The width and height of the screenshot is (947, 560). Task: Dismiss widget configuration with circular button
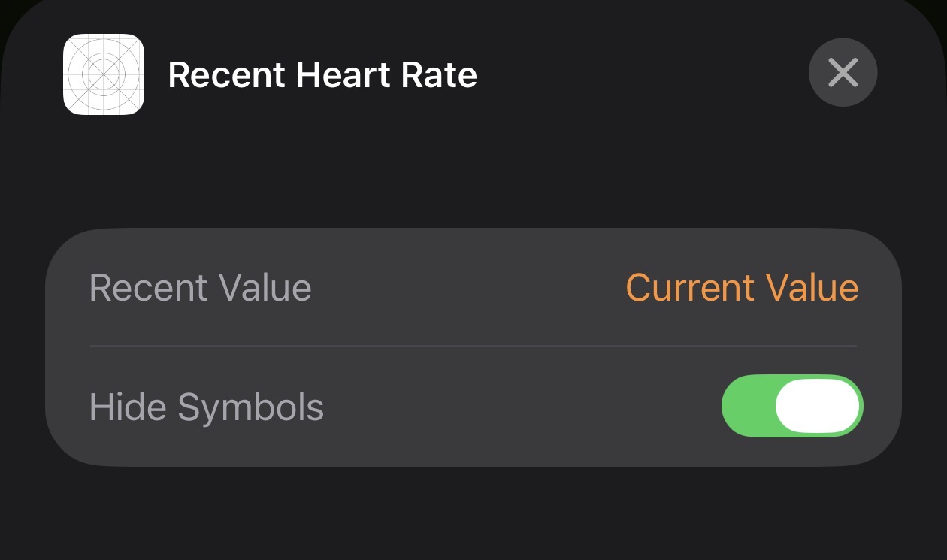pos(843,73)
